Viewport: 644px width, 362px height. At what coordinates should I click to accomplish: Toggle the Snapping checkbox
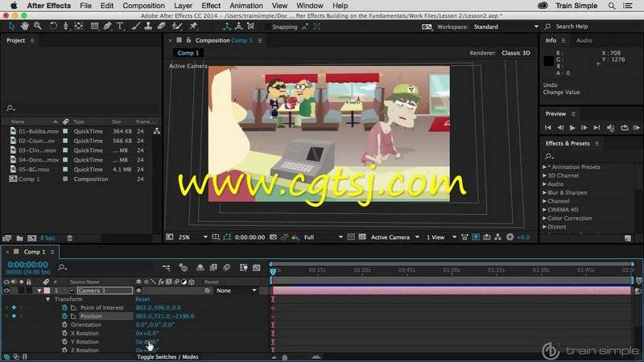[267, 27]
